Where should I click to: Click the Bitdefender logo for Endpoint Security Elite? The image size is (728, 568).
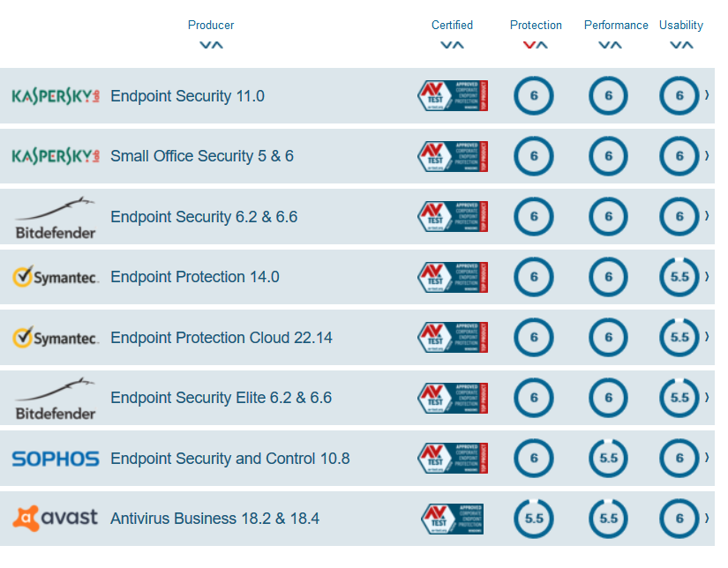coord(55,399)
